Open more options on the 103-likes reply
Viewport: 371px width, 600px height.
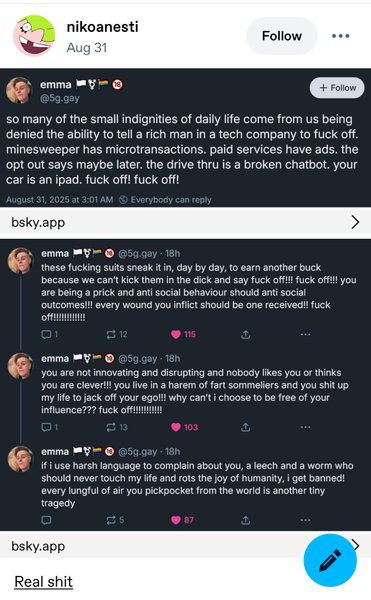tap(305, 427)
